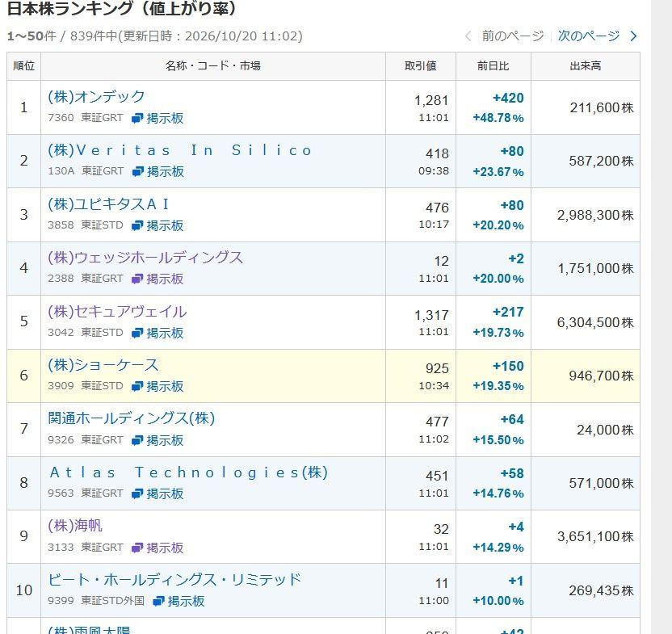The image size is (672, 634).
Task: Open Atlas Technologies(株) link
Action: click(x=189, y=472)
